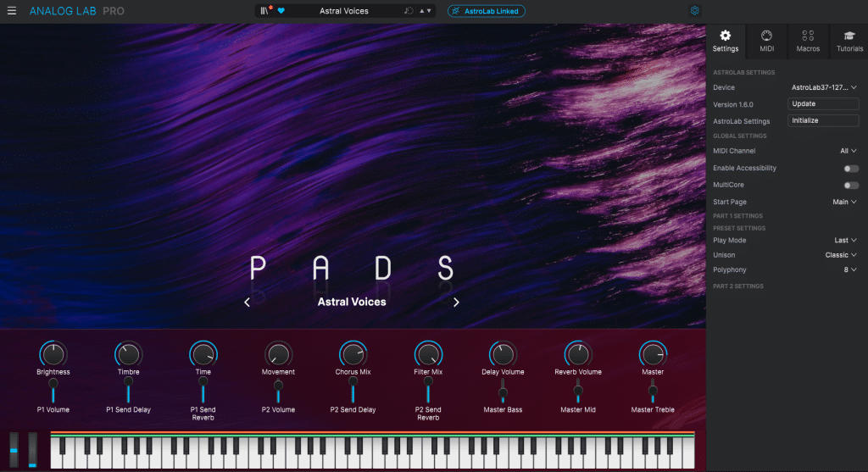868x472 pixels.
Task: Open the Play Mode dropdown
Action: [845, 241]
